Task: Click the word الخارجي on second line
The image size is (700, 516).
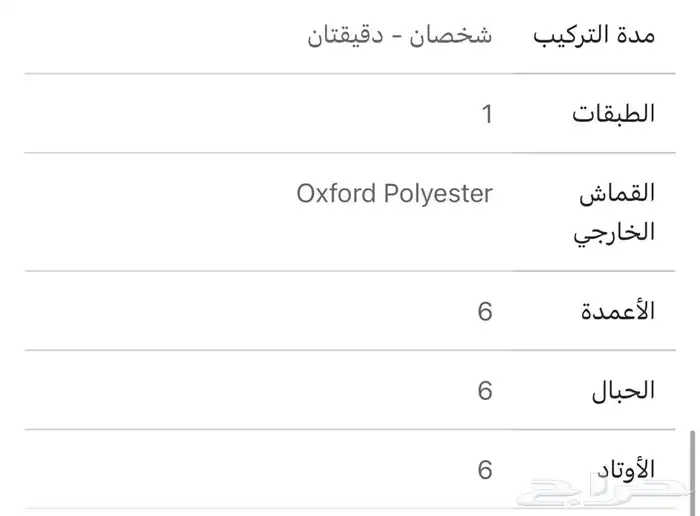Action: (x=614, y=233)
